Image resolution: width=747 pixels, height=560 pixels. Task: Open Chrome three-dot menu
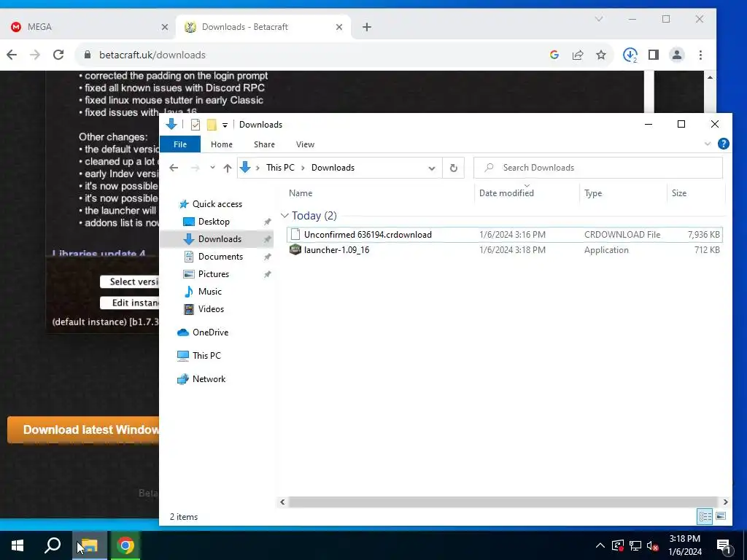click(700, 55)
